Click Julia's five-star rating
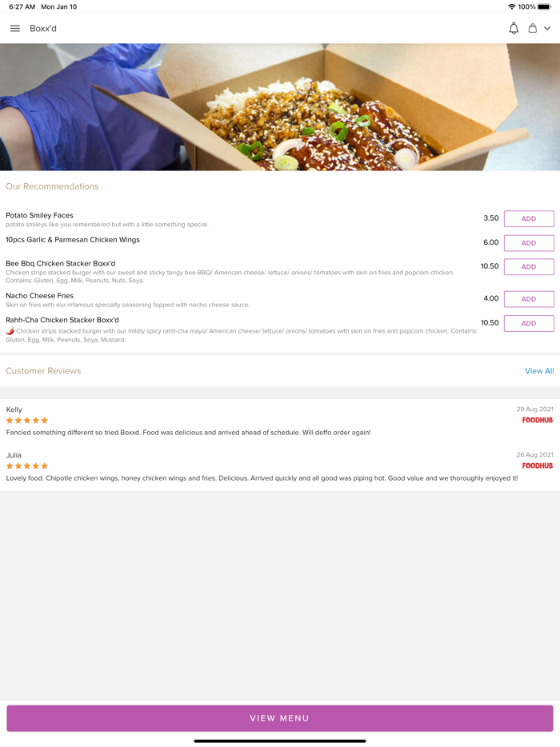 point(27,466)
